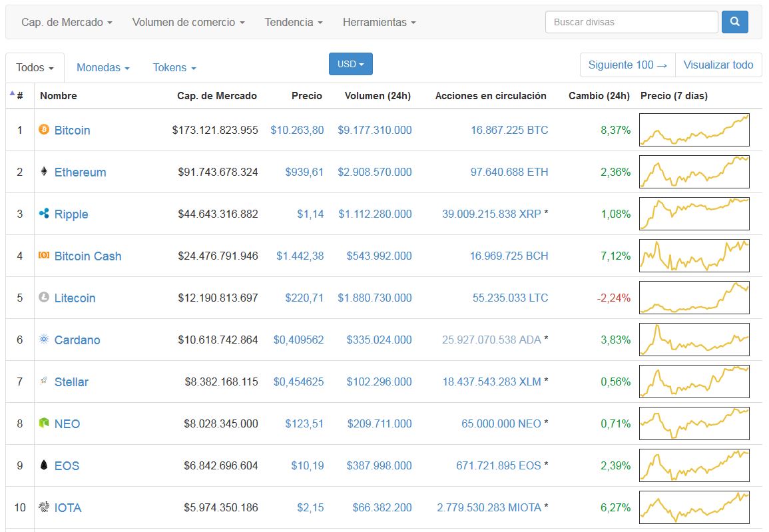Sort by Cambio (24h) column header
The width and height of the screenshot is (769, 532).
pyautogui.click(x=599, y=96)
